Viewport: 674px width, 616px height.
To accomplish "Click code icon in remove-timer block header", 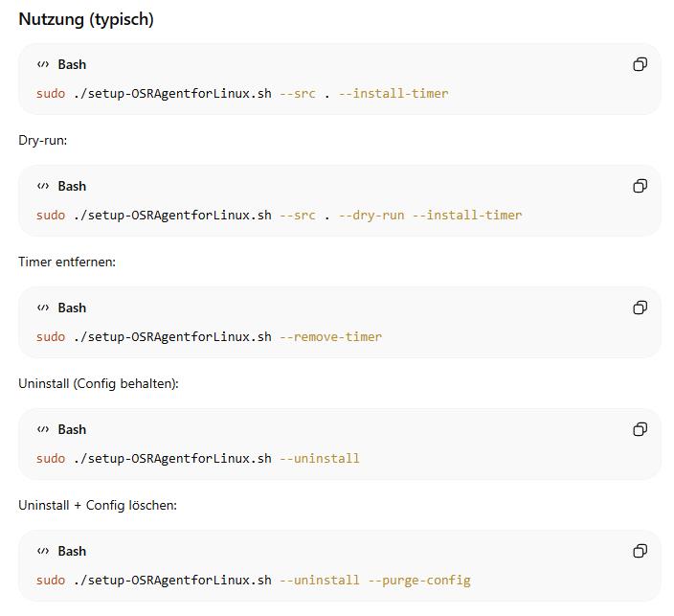I will (x=43, y=308).
